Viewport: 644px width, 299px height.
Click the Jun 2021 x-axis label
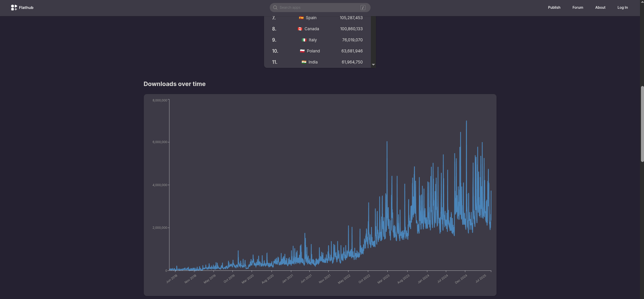pyautogui.click(x=306, y=279)
